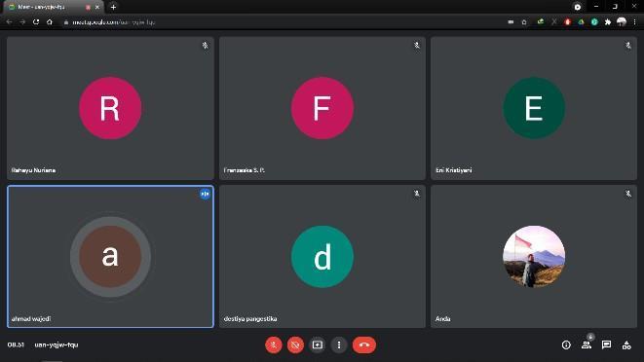Open the Chrome extensions puzzle icon
Screen dimensions: 644x362
pos(608,21)
